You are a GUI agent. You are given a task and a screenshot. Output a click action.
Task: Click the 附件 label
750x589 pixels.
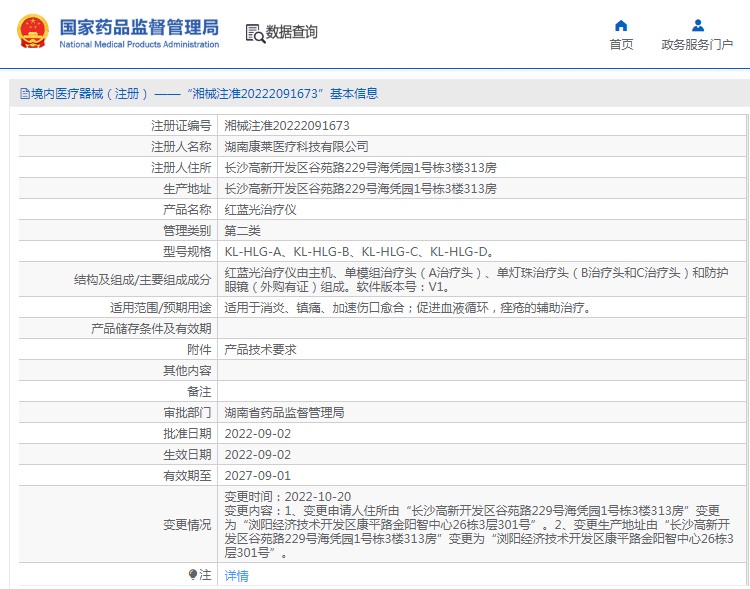click(199, 350)
